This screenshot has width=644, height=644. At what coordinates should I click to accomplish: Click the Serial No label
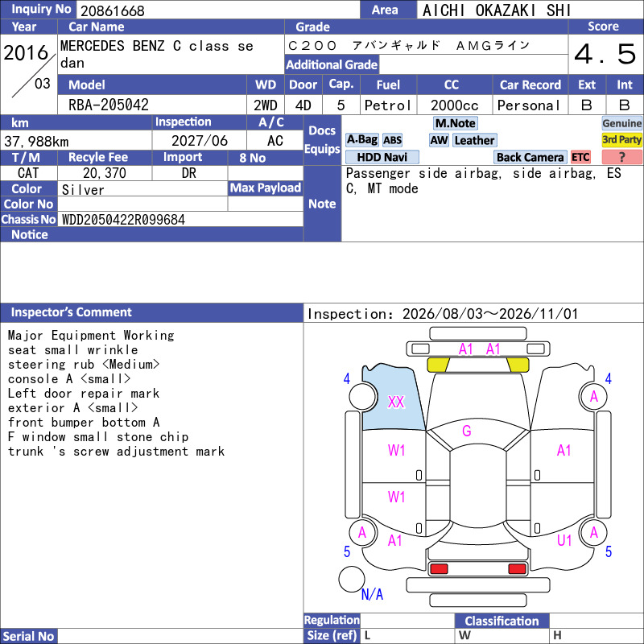[x=28, y=636]
